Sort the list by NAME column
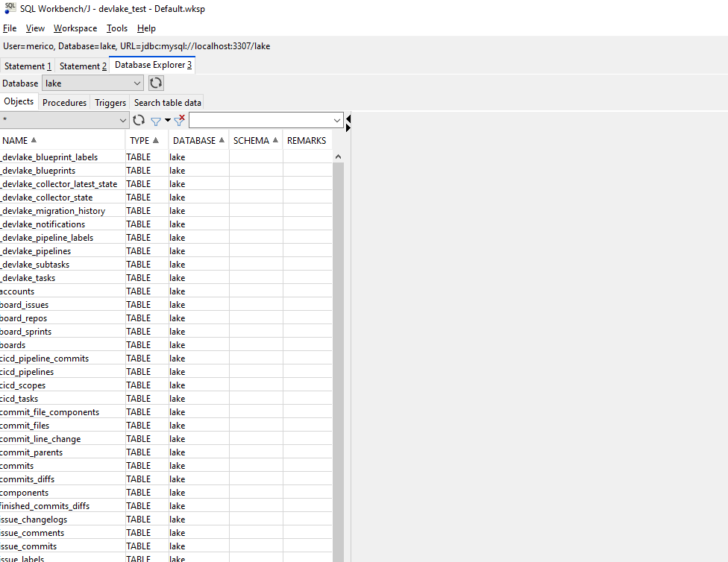Viewport: 728px width, 562px height. point(62,141)
